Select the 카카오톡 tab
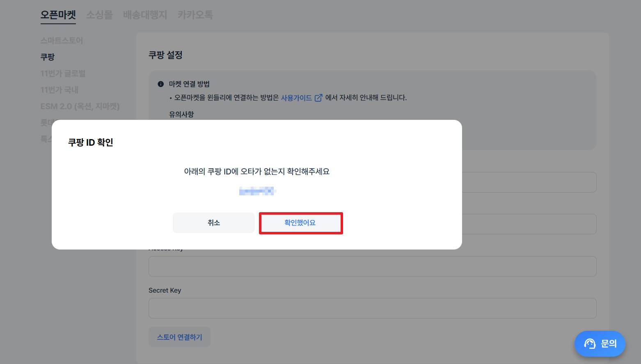The width and height of the screenshot is (641, 364). [195, 15]
